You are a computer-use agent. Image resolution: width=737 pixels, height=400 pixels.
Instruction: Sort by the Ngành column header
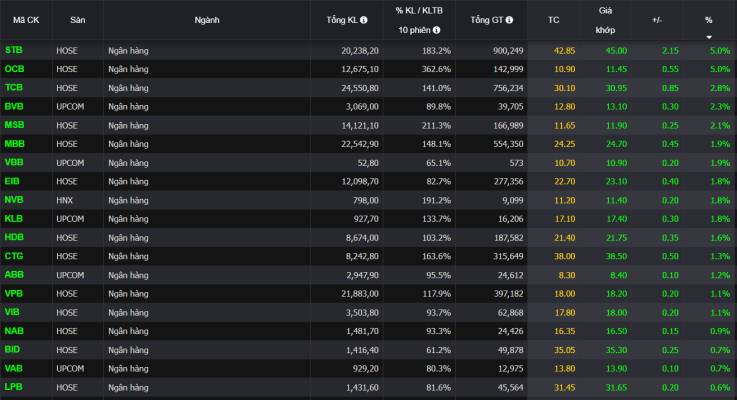click(207, 20)
